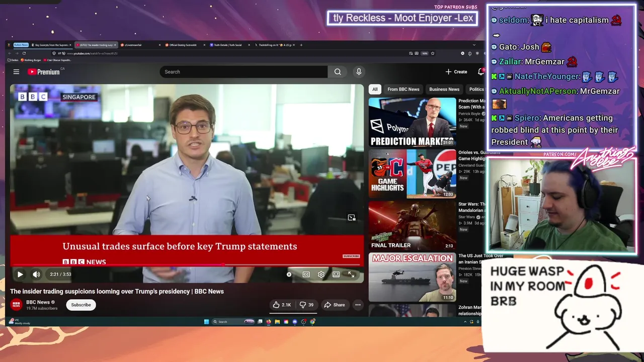Go back with the browser back arrow
This screenshot has height=362, width=644.
tap(10, 53)
